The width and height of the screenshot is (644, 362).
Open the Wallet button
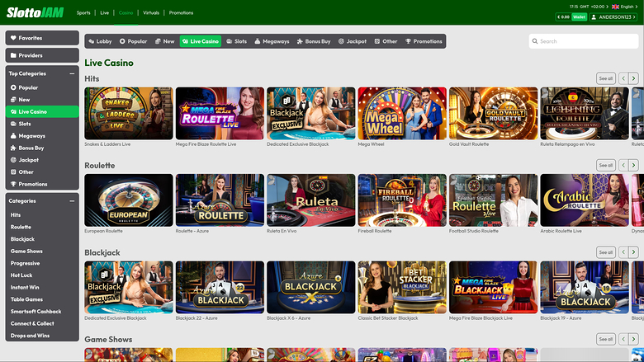click(579, 16)
